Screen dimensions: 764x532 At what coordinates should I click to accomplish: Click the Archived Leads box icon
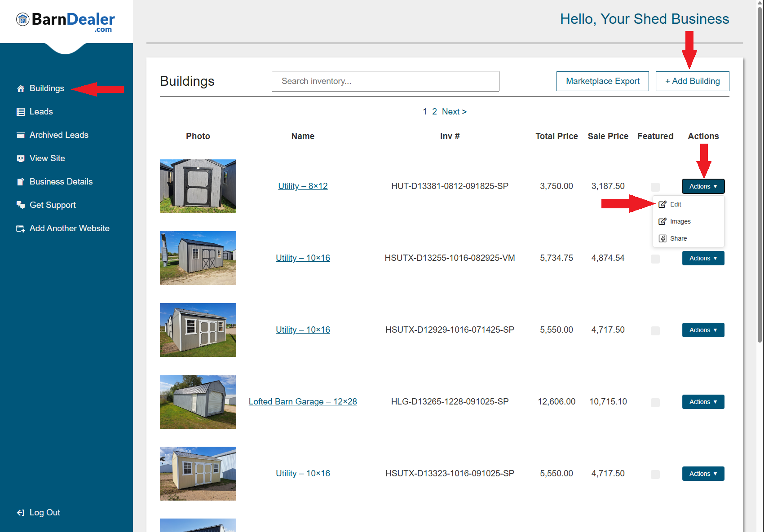click(21, 135)
